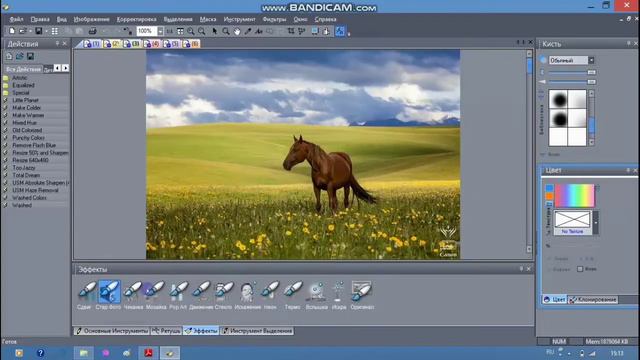
Task: Click the Zoom Out magnifier toolbar icon
Action: (x=202, y=31)
